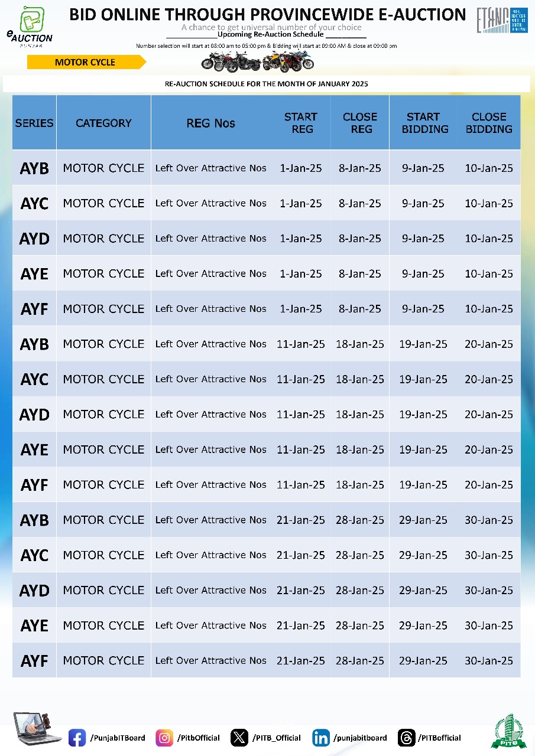
Task: Click the top-right corner logo
Action: pyautogui.click(x=502, y=21)
